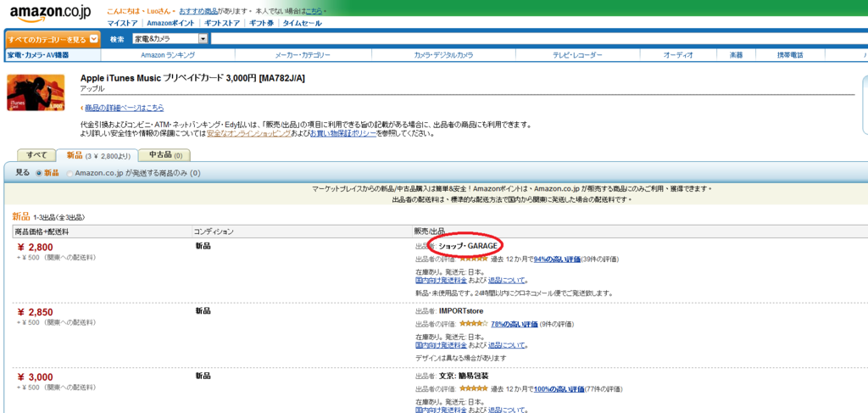Click seller name 文京: 簡易包装
The image size is (868, 413).
pyautogui.click(x=464, y=376)
